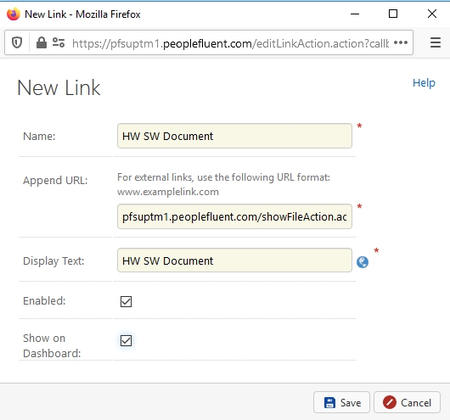Click 'For external links' instruction text
Viewport: 450px width, 420px height.
(x=224, y=177)
